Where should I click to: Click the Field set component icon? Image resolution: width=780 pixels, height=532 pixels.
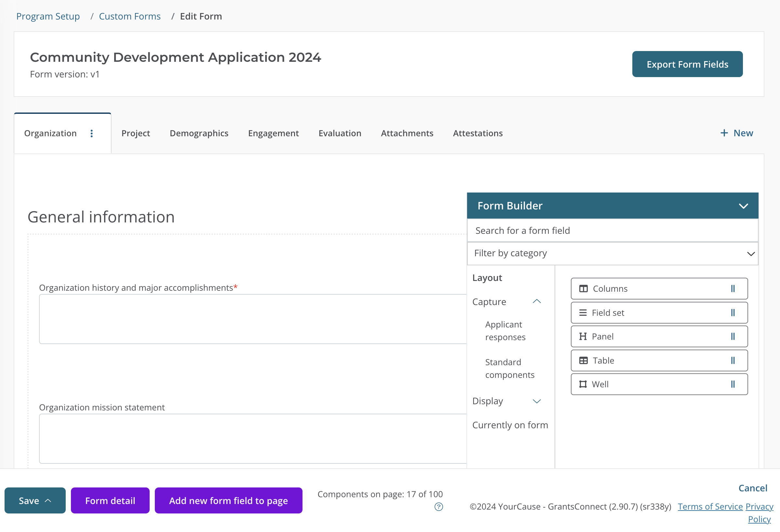click(583, 312)
